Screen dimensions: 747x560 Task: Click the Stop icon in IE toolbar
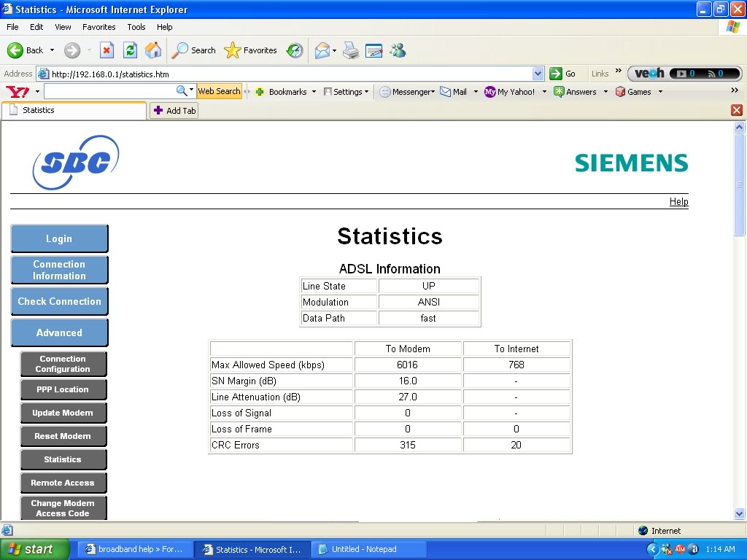[107, 50]
